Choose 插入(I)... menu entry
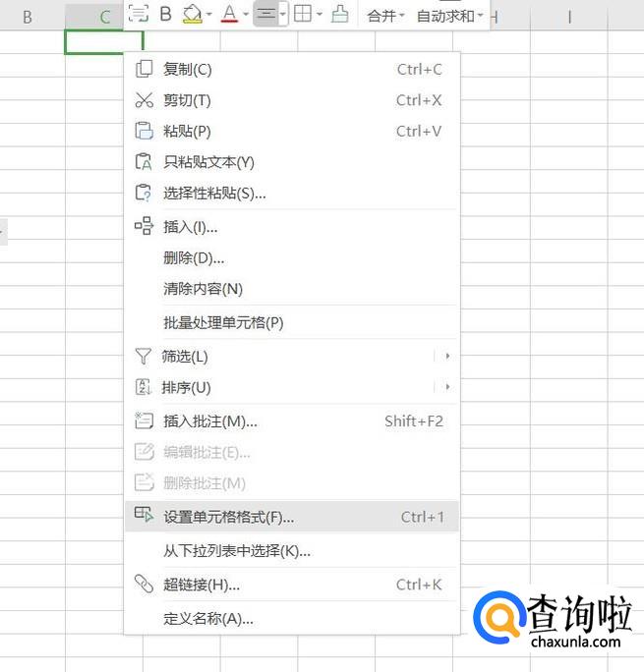Screen dimensions: 644x672 point(292,227)
